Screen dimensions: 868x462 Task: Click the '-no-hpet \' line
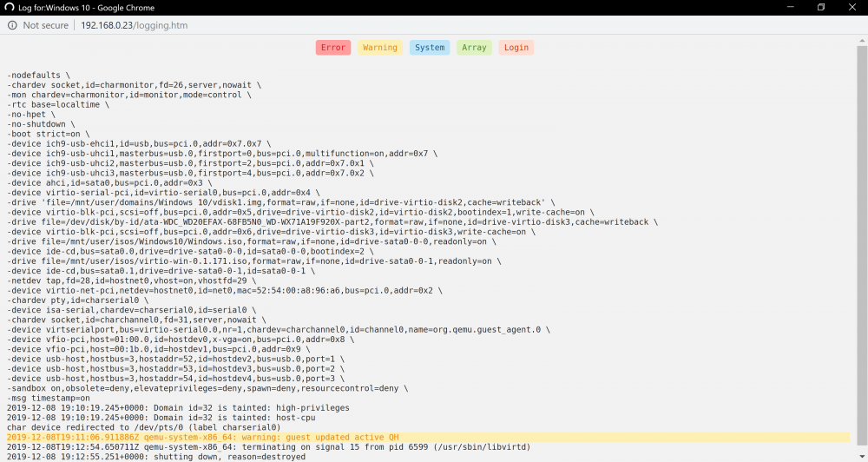tap(31, 114)
